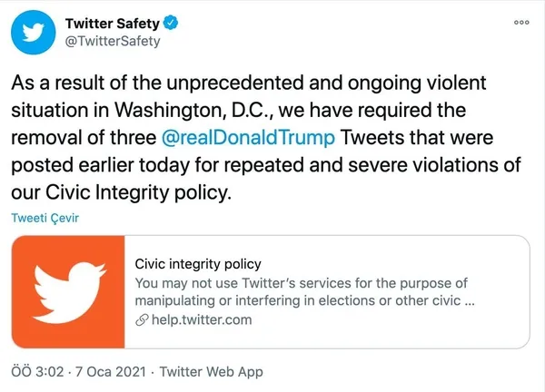Open the Civic integrity policy card title
The image size is (545, 392).
197,264
